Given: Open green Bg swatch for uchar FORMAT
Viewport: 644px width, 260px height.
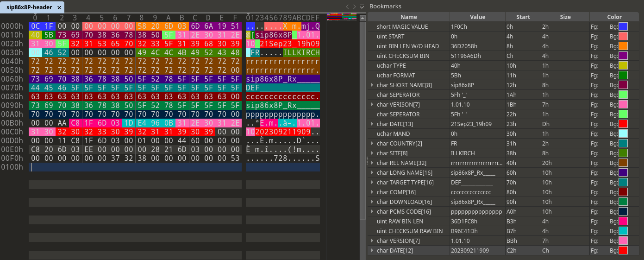Looking at the screenshot, I should point(623,75).
